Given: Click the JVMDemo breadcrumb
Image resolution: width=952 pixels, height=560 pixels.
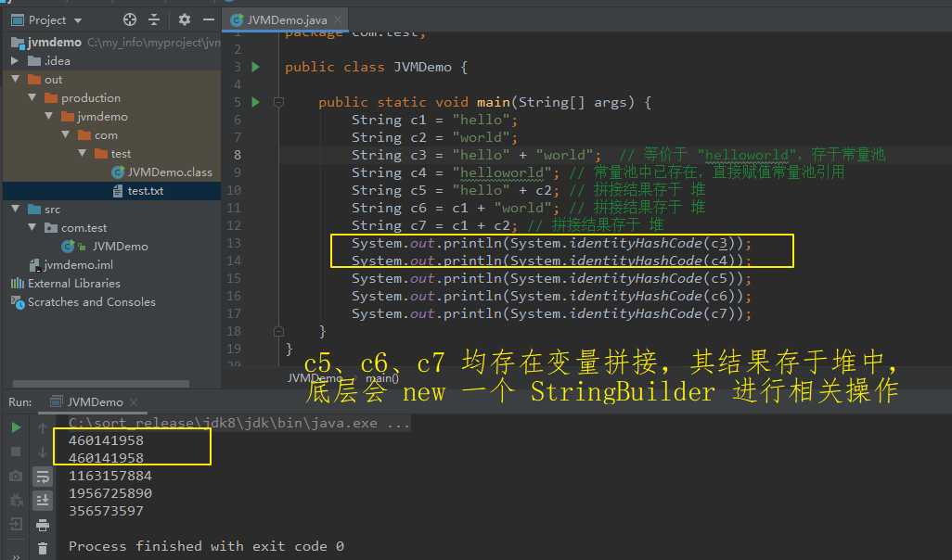Looking at the screenshot, I should pyautogui.click(x=314, y=378).
